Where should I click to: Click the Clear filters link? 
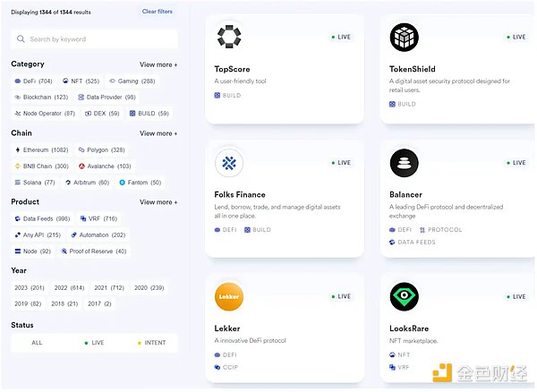coord(158,12)
